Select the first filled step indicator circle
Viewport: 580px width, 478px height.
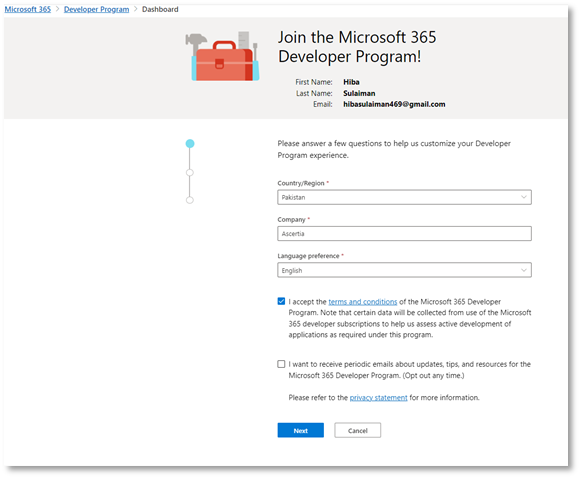[x=190, y=144]
